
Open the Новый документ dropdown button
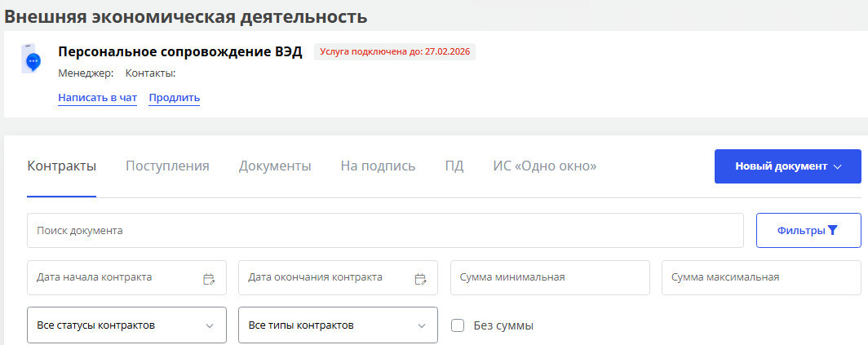tap(788, 166)
